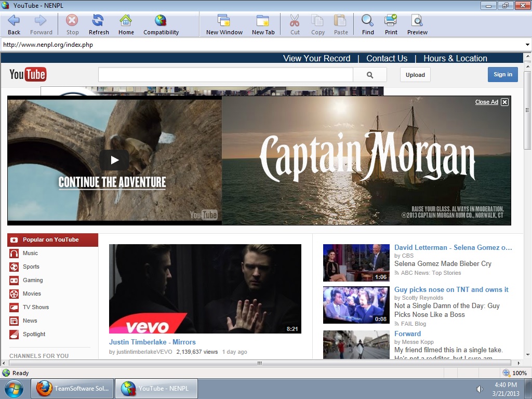Click the Paste clipboard icon

[x=341, y=21]
